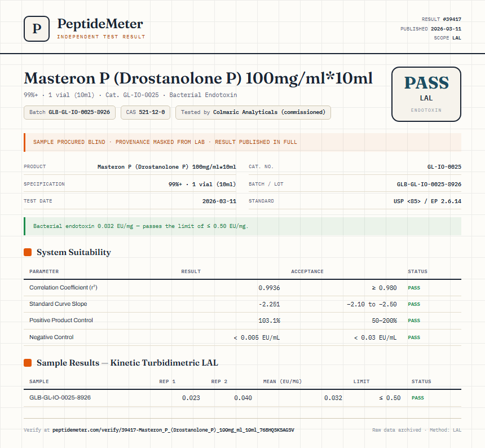Viewport: 485px width, 448px height.
Task: Click the SAMPLE PROCURED BLIND banner
Action: (242, 142)
